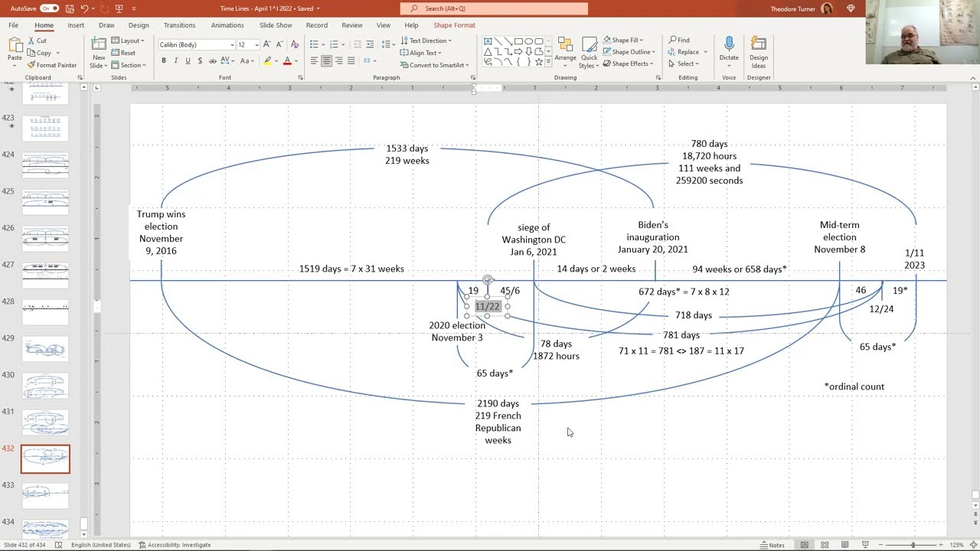Click the text highlight color button
The image size is (980, 551).
coord(267,60)
